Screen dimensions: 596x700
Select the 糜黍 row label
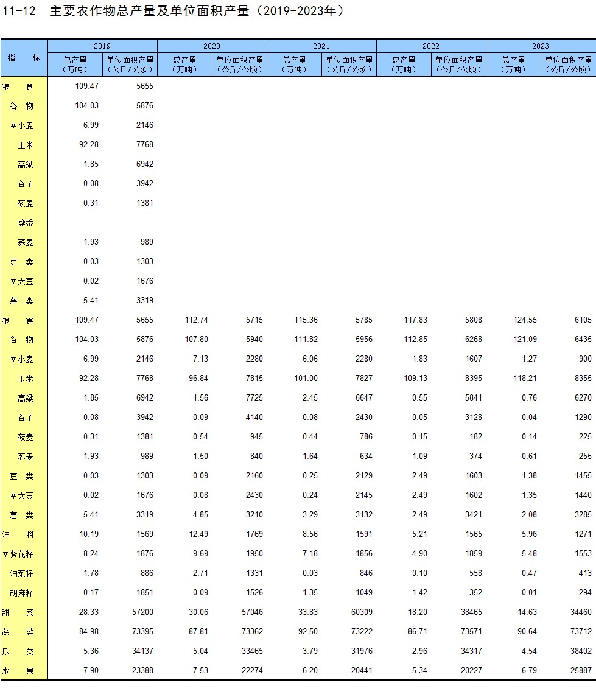(x=26, y=223)
